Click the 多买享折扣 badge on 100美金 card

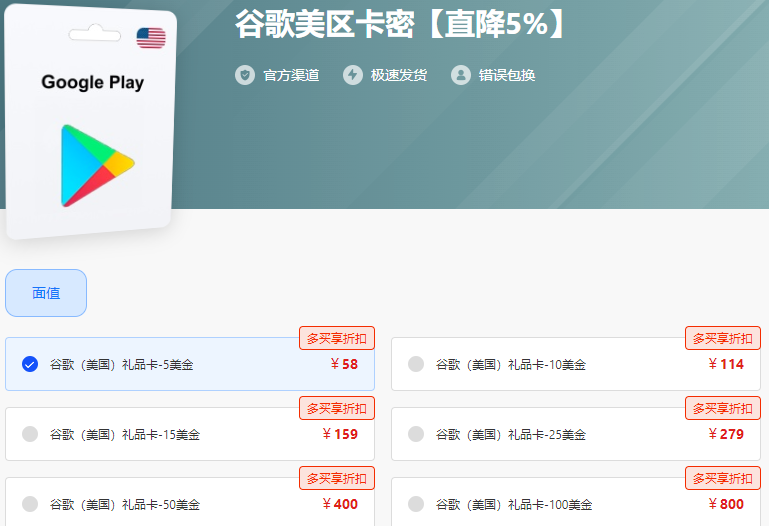(723, 478)
